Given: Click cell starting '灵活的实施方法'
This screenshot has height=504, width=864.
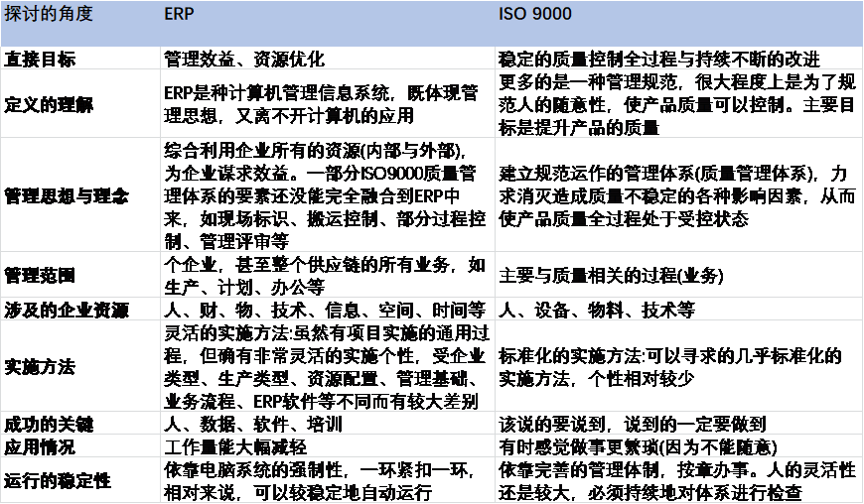Looking at the screenshot, I should click(x=327, y=366).
